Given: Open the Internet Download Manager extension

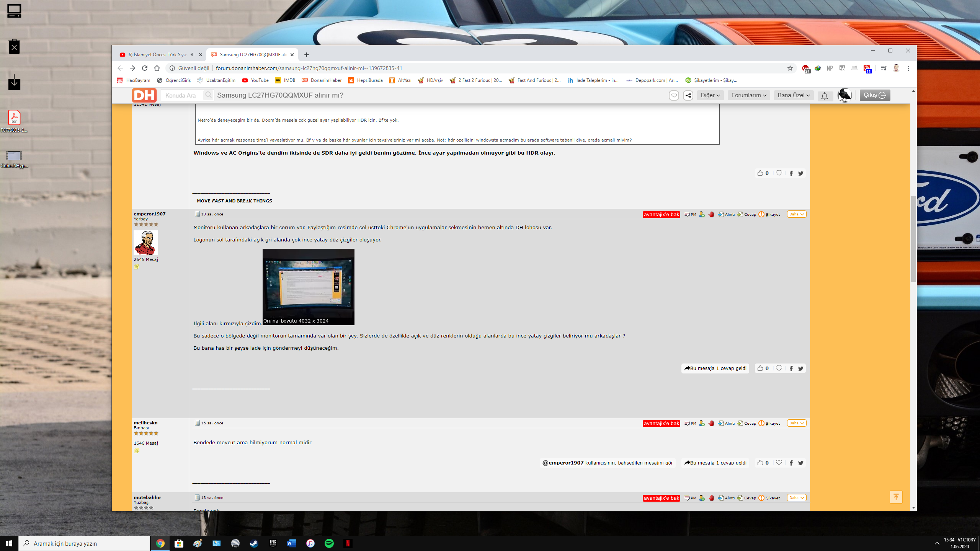Looking at the screenshot, I should point(818,68).
